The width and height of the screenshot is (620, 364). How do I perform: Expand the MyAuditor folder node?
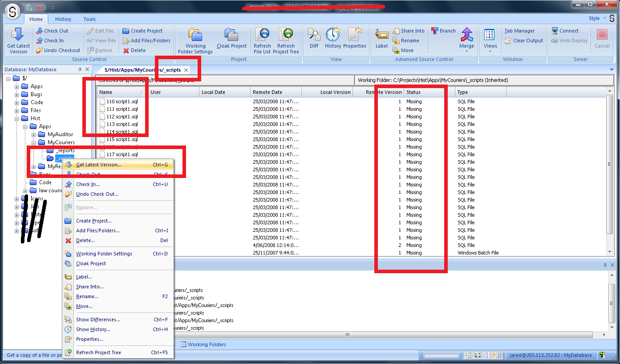pyautogui.click(x=34, y=134)
